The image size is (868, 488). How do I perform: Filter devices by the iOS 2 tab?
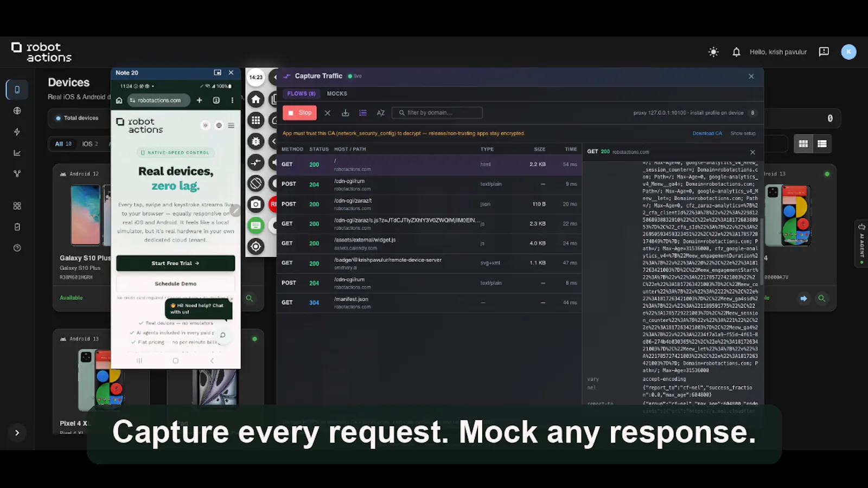(90, 144)
